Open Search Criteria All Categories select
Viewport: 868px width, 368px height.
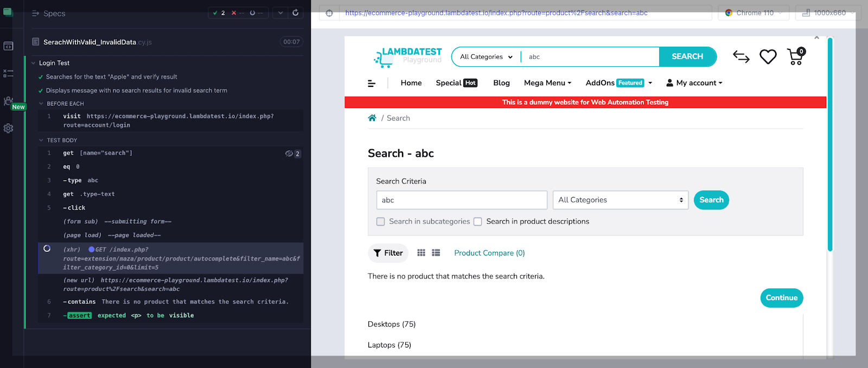point(620,200)
